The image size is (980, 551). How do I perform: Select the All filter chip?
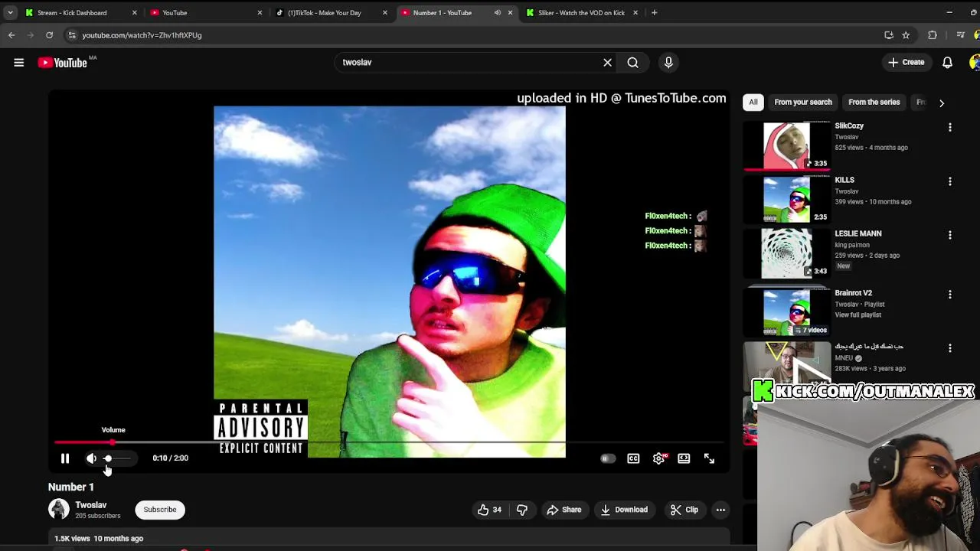pos(753,102)
